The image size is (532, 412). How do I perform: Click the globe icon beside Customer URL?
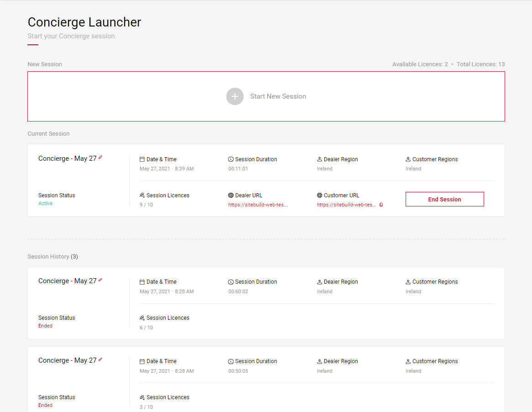(319, 195)
